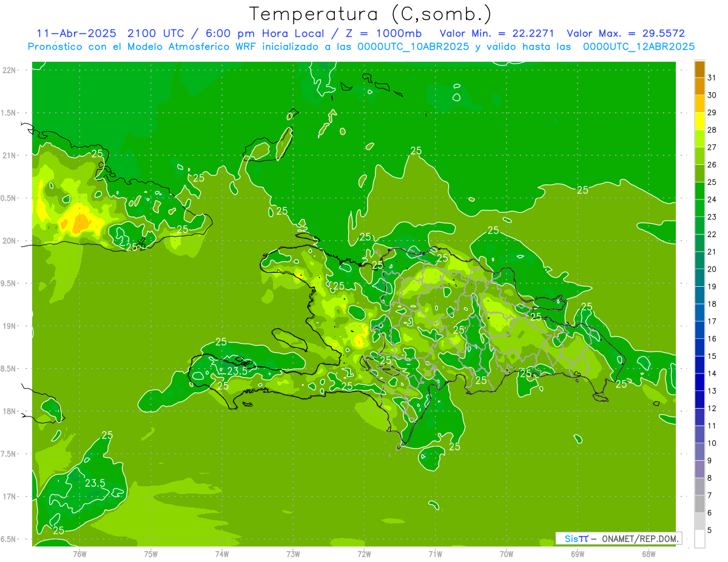Viewport: 728px width, 562px height.
Task: Click the '68W' longitude label
Action: tap(649, 554)
